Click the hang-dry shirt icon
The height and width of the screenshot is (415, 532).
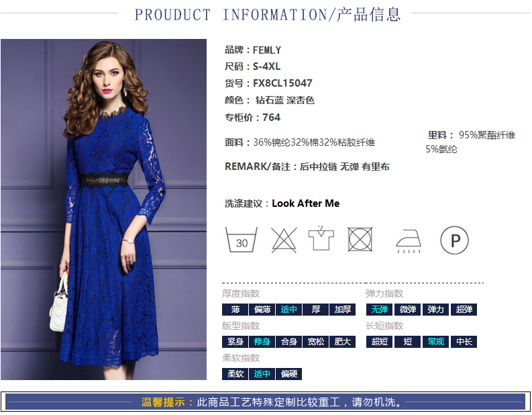[321, 238]
